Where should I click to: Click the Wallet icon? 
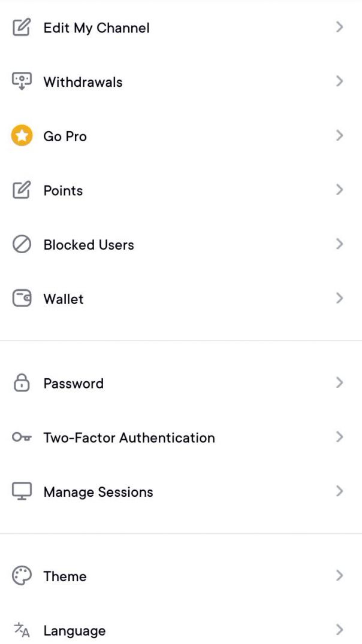pyautogui.click(x=22, y=299)
